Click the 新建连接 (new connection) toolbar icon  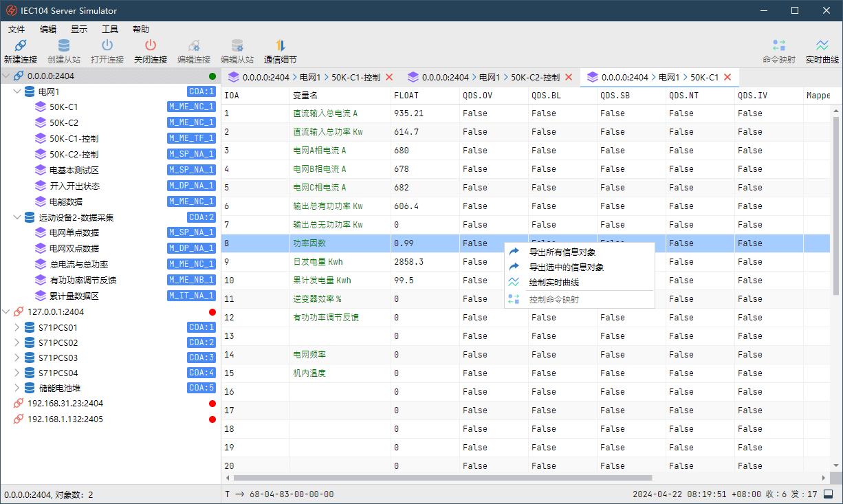[x=20, y=46]
